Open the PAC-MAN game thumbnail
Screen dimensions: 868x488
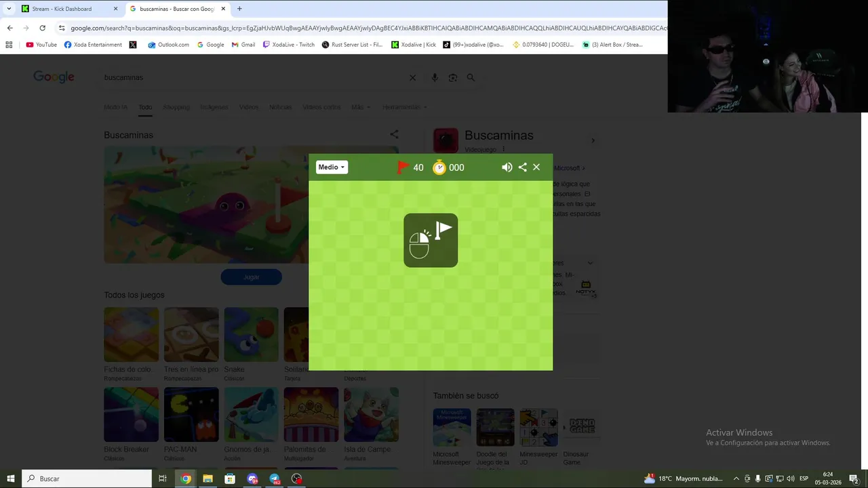191,414
